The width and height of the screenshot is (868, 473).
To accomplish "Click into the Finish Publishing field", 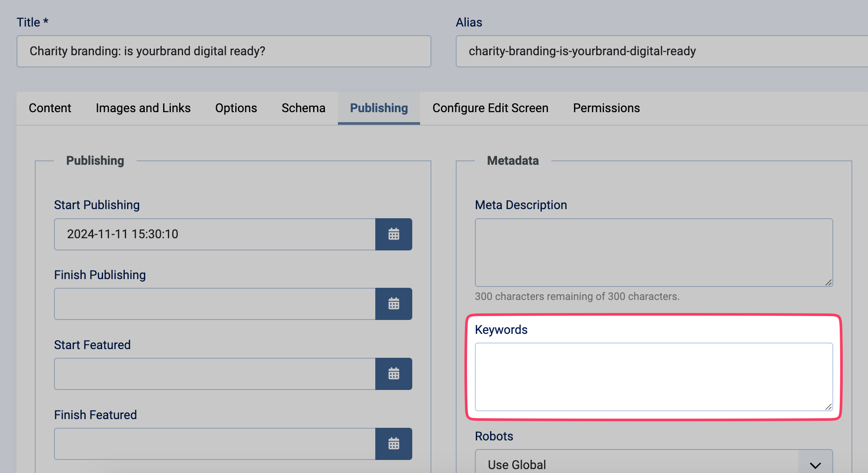I will tap(214, 304).
